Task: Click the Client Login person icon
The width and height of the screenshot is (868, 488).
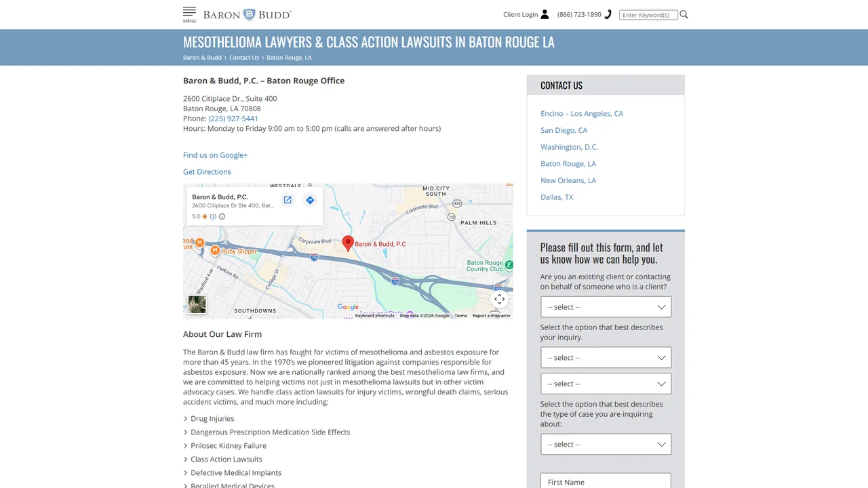Action: coord(545,14)
